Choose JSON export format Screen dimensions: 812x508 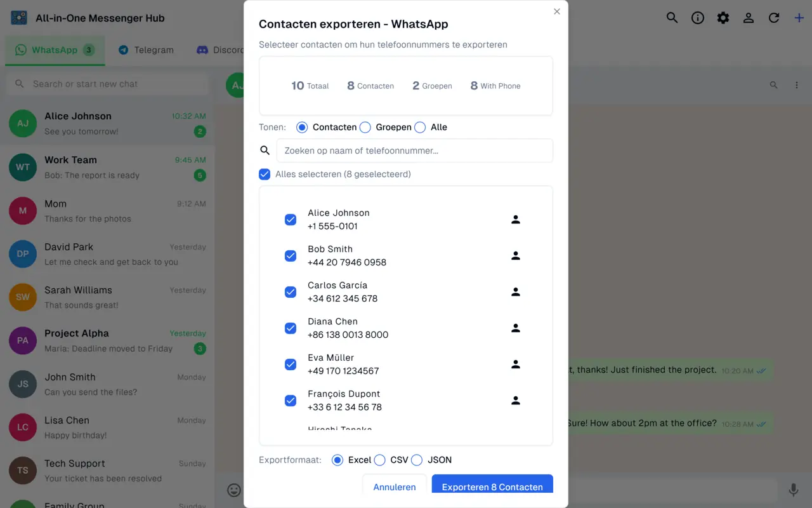417,460
